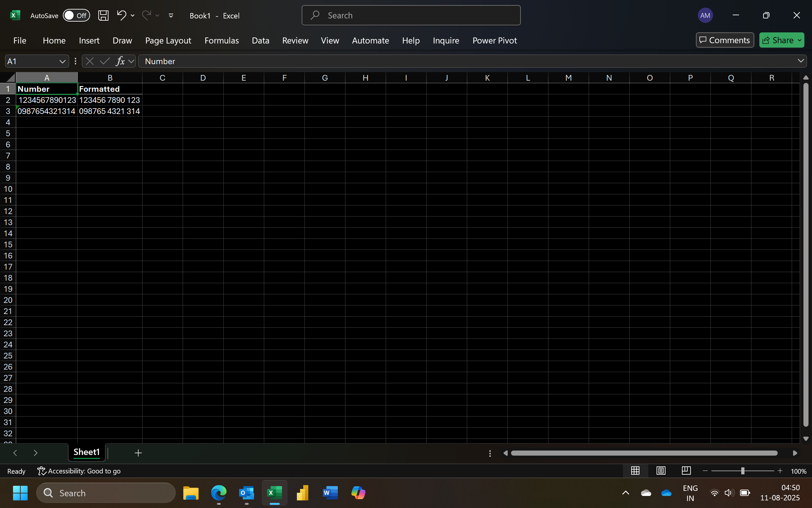The image size is (812, 508).
Task: Click the Excel logo icon
Action: tap(15, 16)
